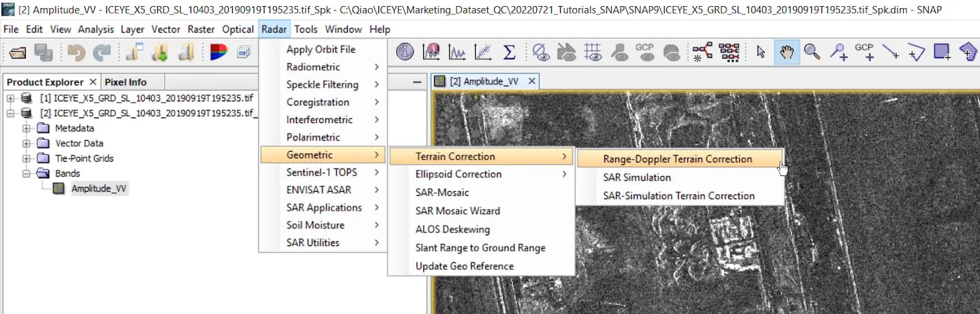Expand the Radiometric submenu
This screenshot has height=314, width=980.
323,67
